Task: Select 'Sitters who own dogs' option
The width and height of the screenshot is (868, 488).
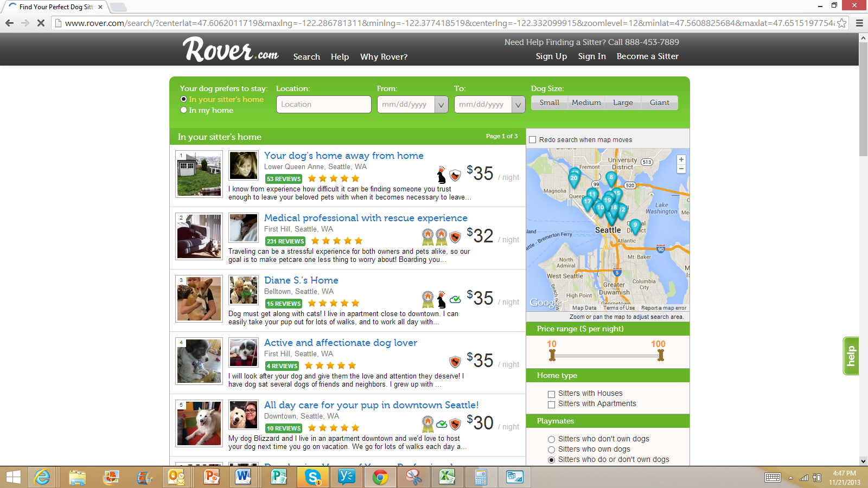Action: (552, 450)
